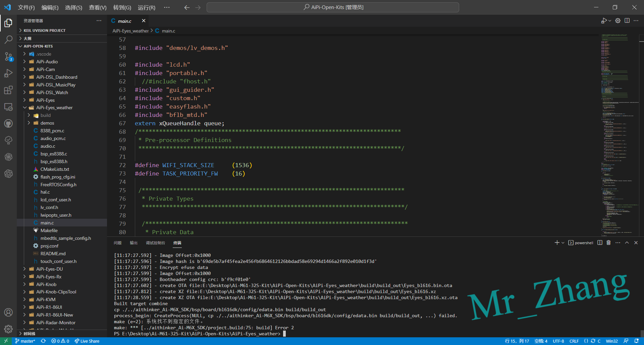Select the 终端 terminal tab
The width and height of the screenshot is (644, 345).
177,243
